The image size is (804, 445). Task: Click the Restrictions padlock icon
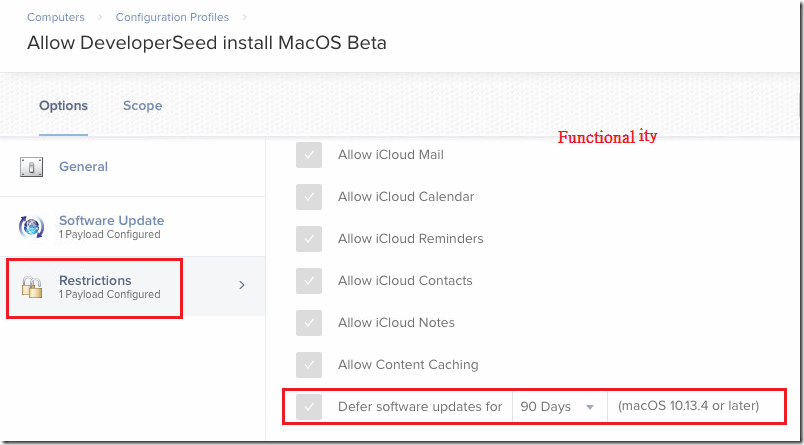click(31, 287)
